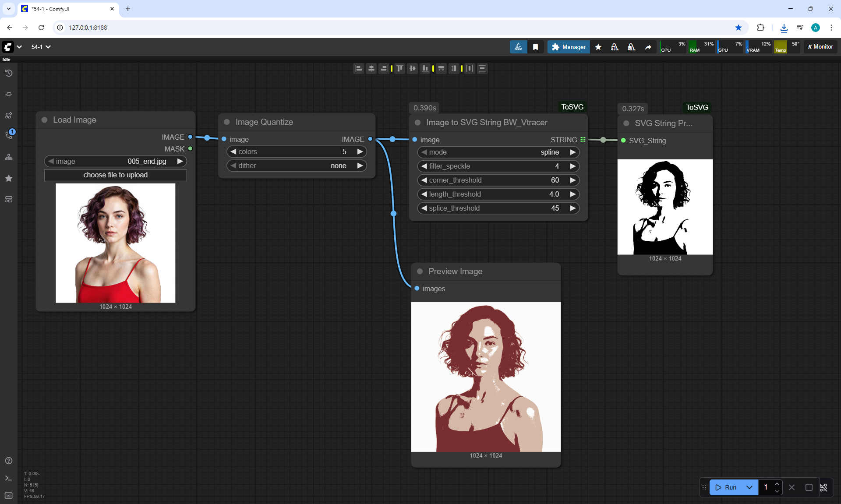Open the keyboard shortcuts icon at bottom-left
The image size is (841, 504).
click(8, 495)
